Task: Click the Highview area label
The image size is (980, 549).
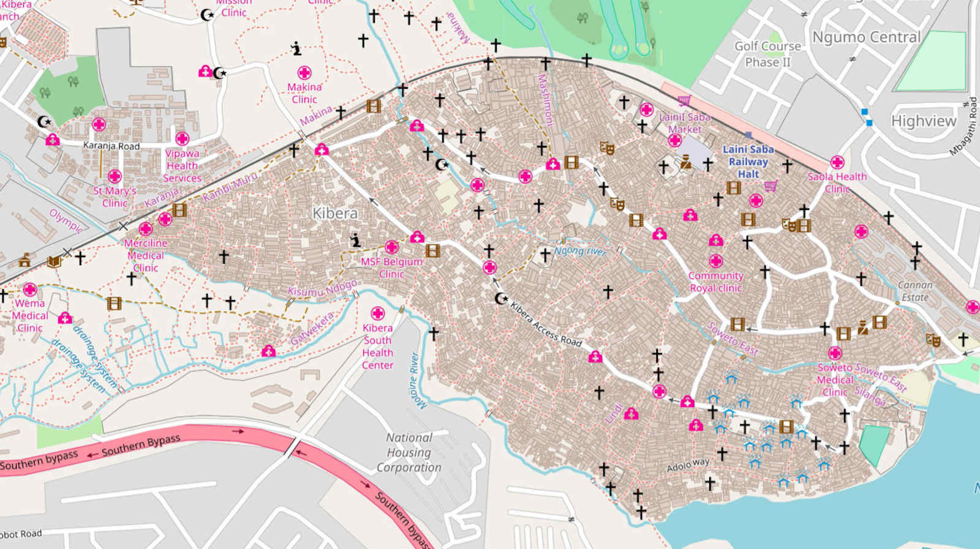Action: (924, 121)
